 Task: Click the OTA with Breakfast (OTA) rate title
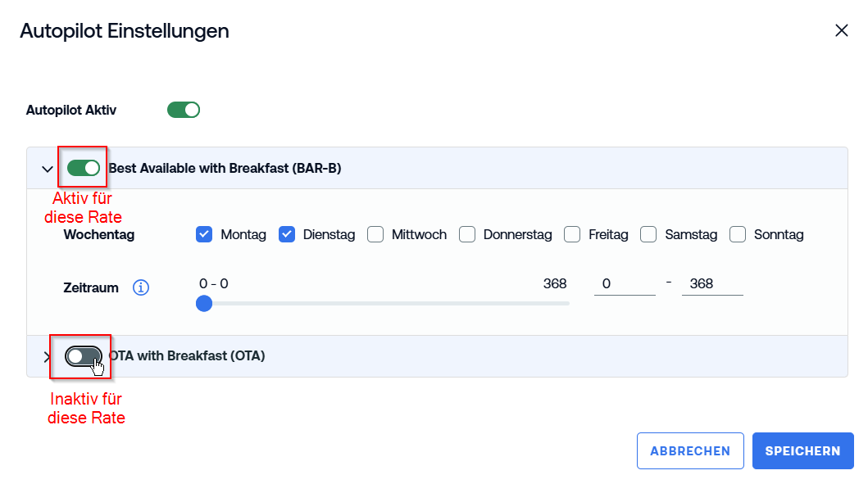[187, 355]
